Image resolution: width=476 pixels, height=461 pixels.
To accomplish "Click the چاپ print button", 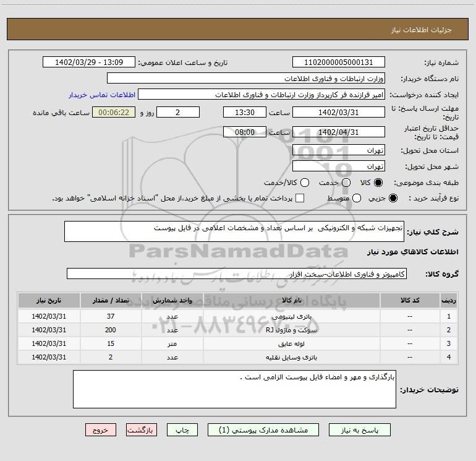I will tap(182, 430).
